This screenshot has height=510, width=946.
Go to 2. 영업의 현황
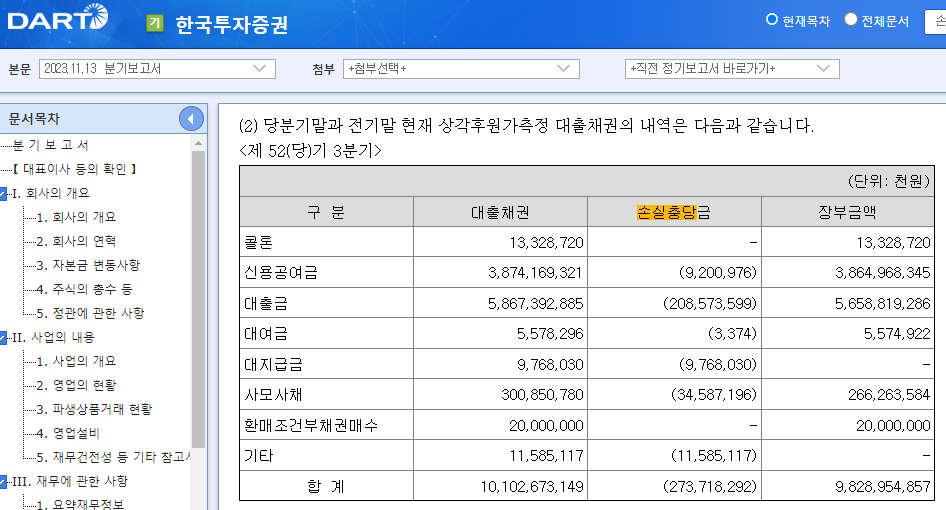tap(76, 385)
